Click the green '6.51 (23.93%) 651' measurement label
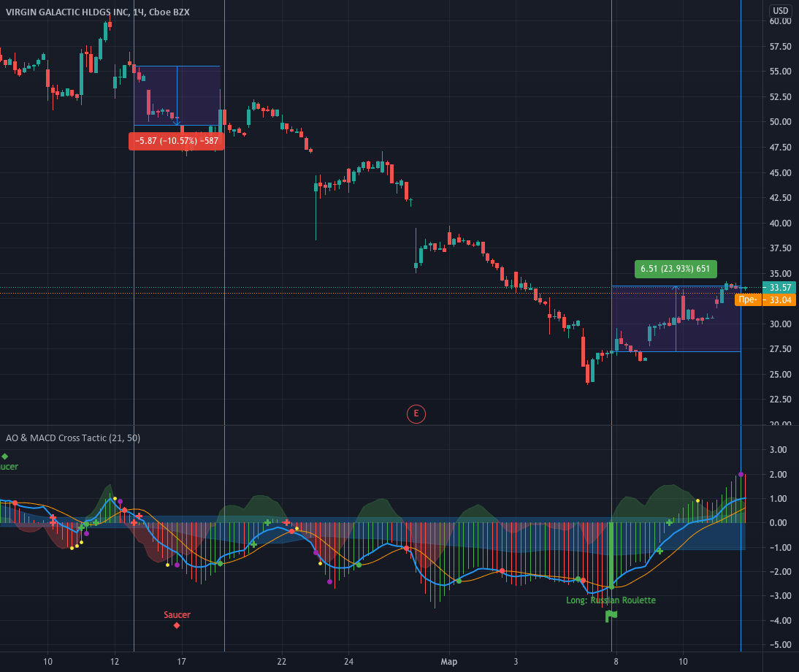799x672 pixels. [x=675, y=270]
